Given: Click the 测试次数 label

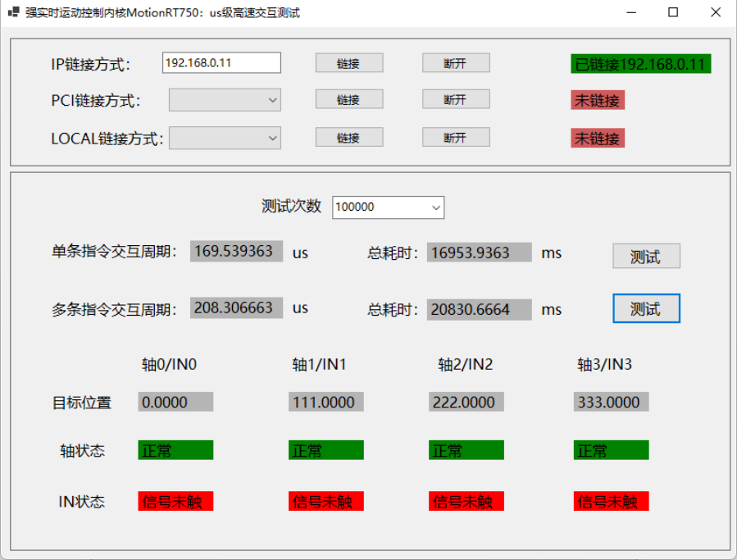Looking at the screenshot, I should (x=291, y=206).
